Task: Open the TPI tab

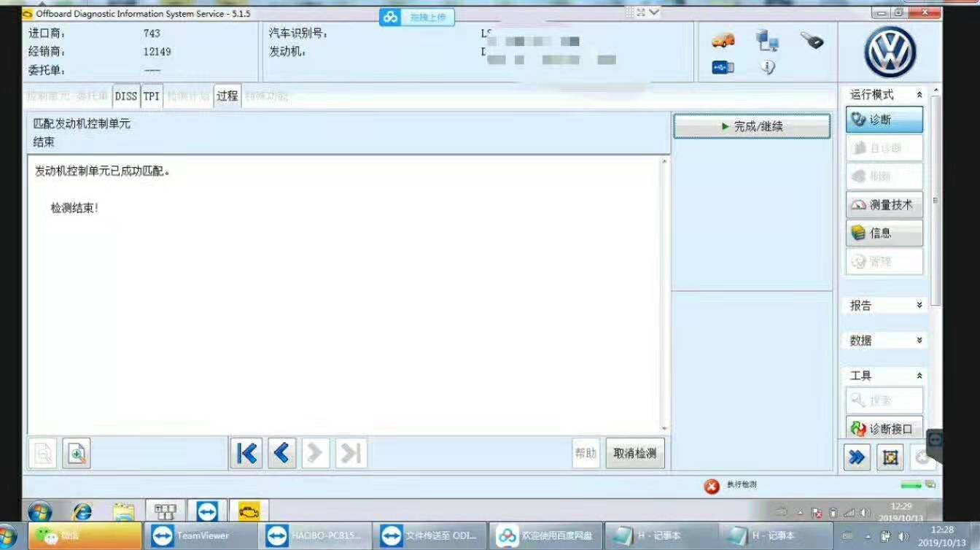Action: click(150, 96)
